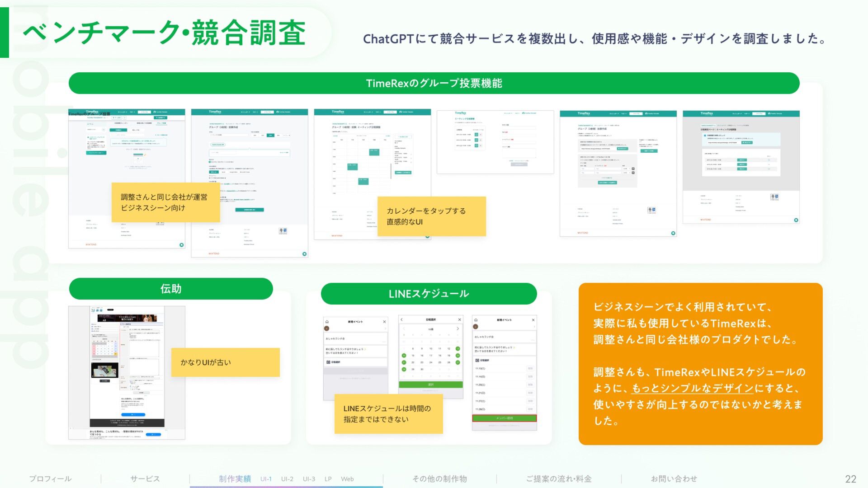Click the TimeRex logo in third screenshot header

coord(338,112)
